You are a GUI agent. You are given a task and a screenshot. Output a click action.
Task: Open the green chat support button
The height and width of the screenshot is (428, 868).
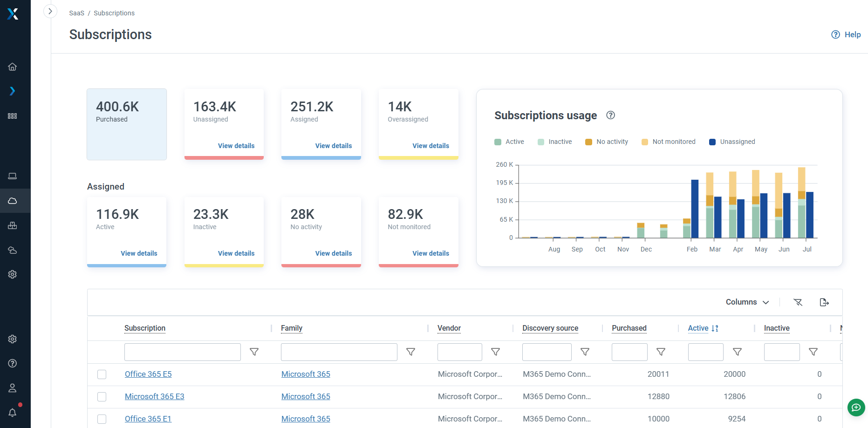point(856,408)
